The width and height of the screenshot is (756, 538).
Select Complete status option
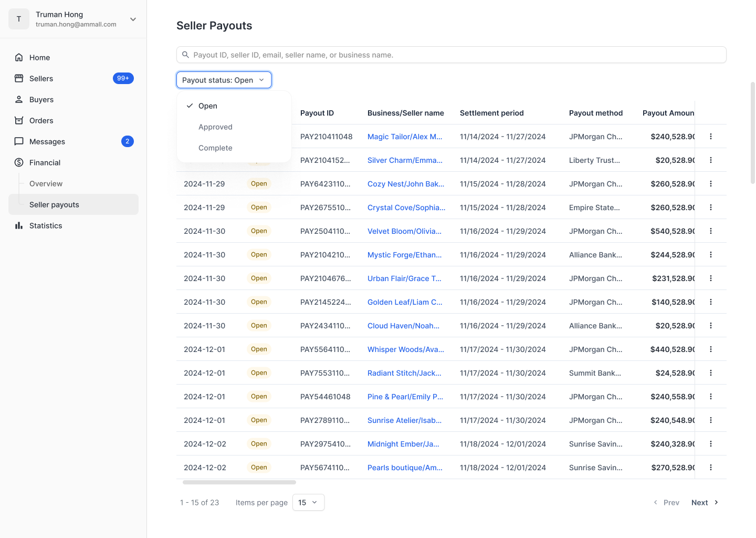click(234, 148)
